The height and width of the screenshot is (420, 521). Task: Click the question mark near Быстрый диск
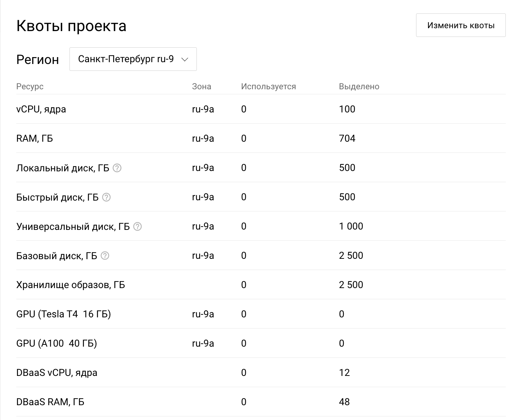coord(106,197)
